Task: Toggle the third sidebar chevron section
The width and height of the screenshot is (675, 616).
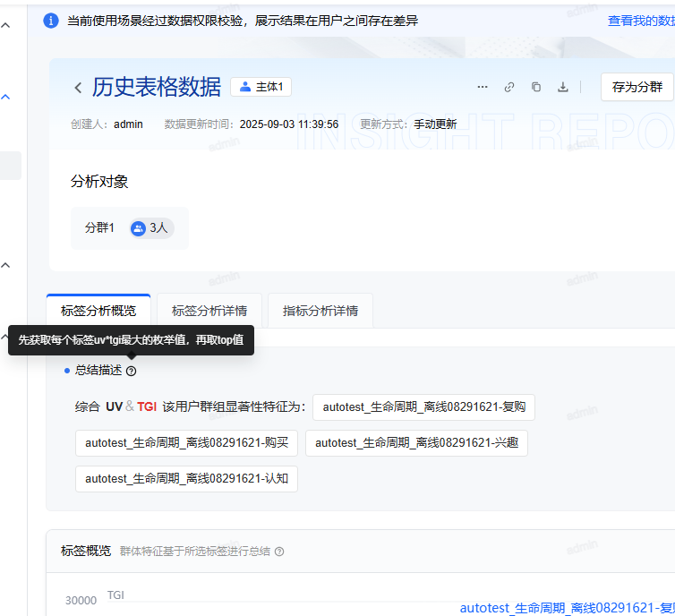Action: (5, 265)
